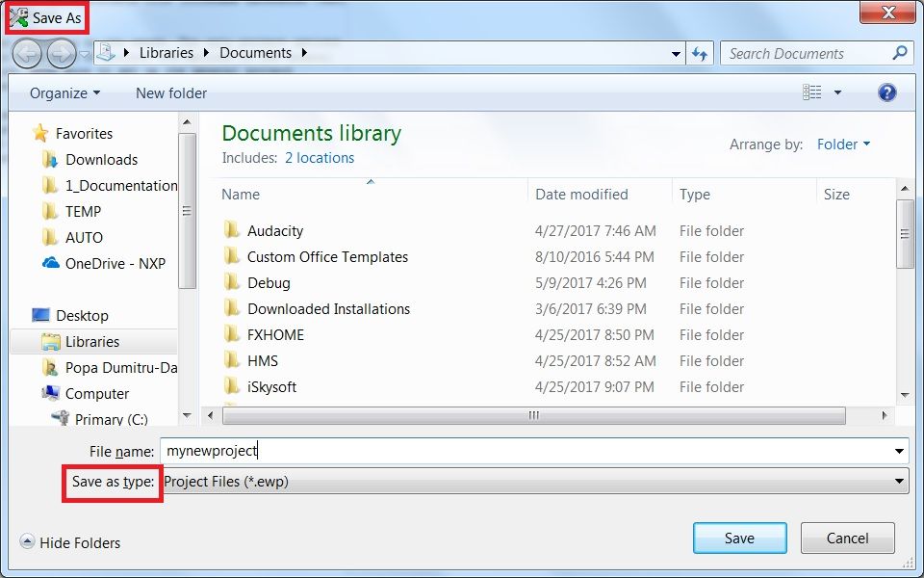Open the 2 locations link

pos(320,158)
